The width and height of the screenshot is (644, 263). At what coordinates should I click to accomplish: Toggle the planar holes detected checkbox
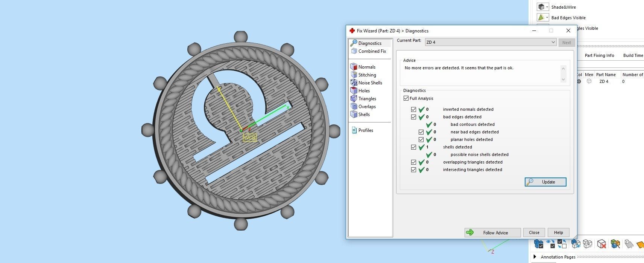point(421,139)
